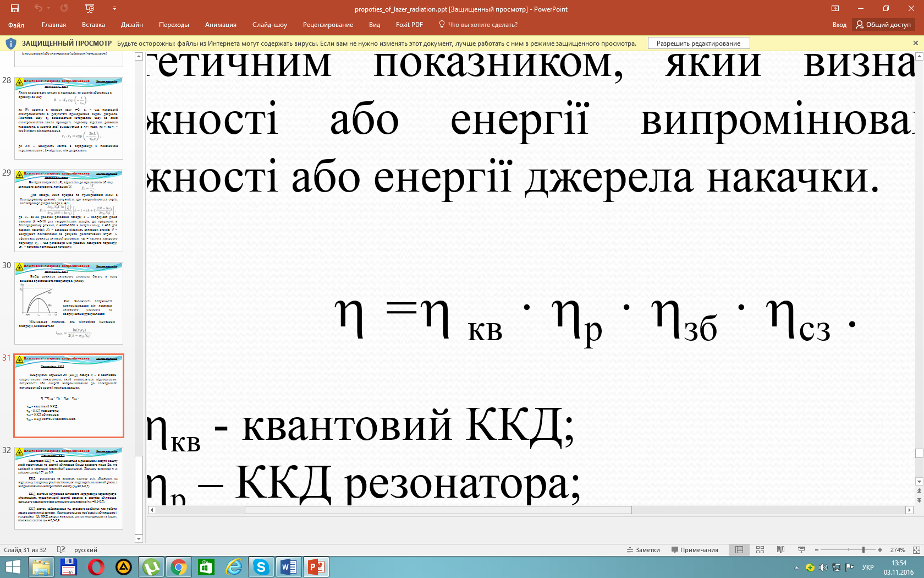This screenshot has width=924, height=578.
Task: Start Slide Show view from status bar
Action: coord(801,550)
